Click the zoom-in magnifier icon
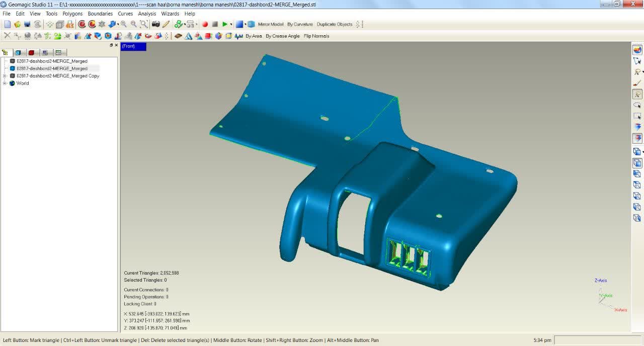The image size is (644, 346). [x=124, y=24]
